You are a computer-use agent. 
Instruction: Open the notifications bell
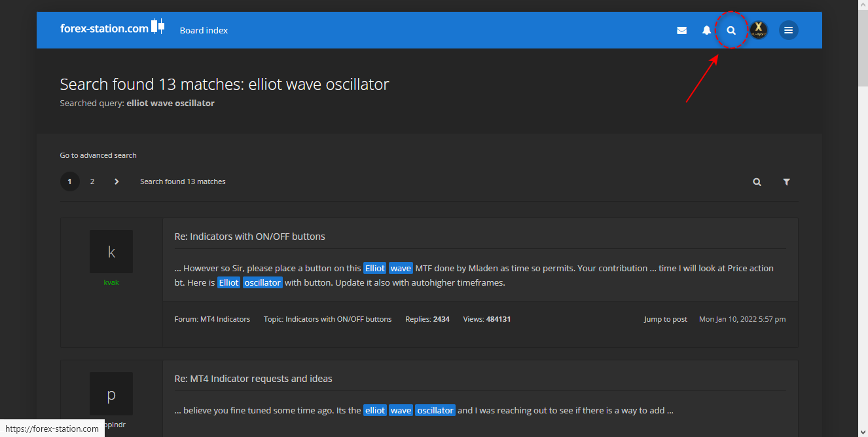(x=706, y=30)
